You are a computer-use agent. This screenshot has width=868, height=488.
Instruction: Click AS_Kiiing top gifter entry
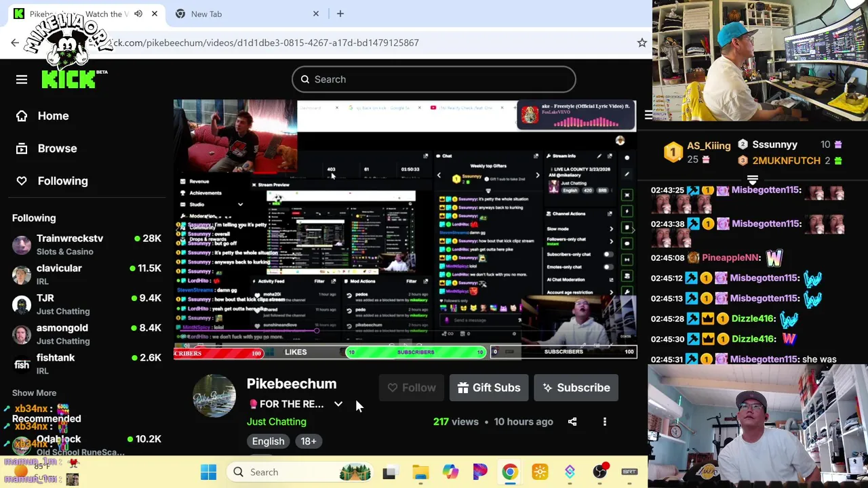point(698,152)
